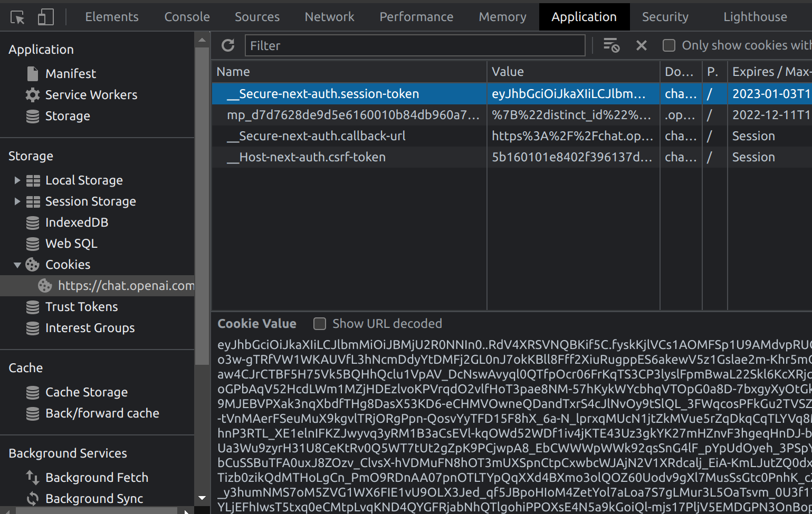Open the Manifest item in sidebar

click(71, 74)
